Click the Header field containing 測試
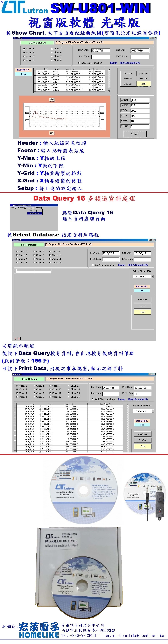The height and width of the screenshot is (644, 168). coord(140,100)
